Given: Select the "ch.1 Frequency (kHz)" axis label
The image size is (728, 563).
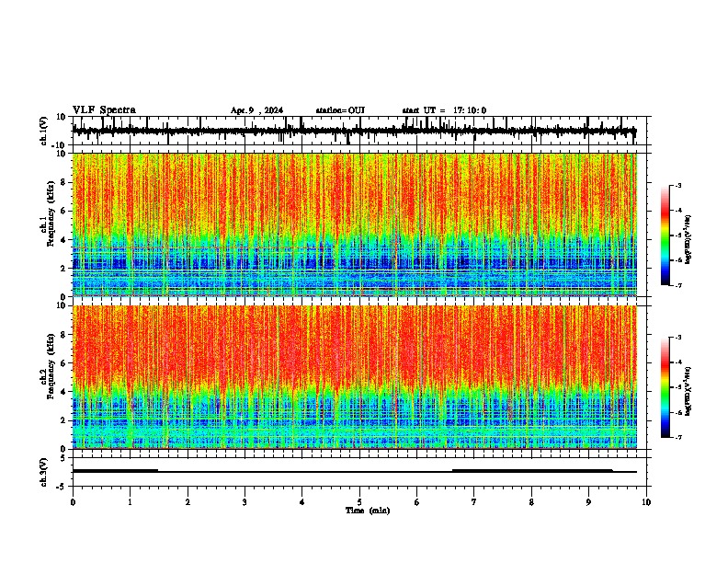Looking at the screenshot, I should [x=50, y=213].
